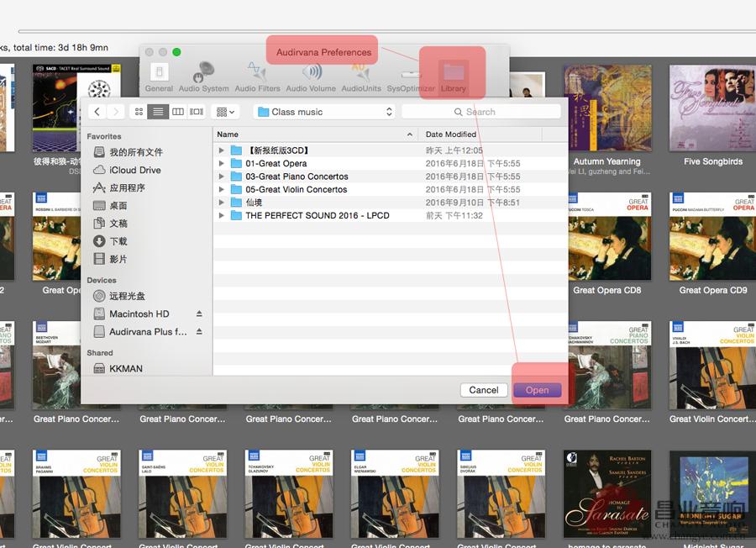
Task: Switch to column view in file dialog
Action: pyautogui.click(x=177, y=112)
